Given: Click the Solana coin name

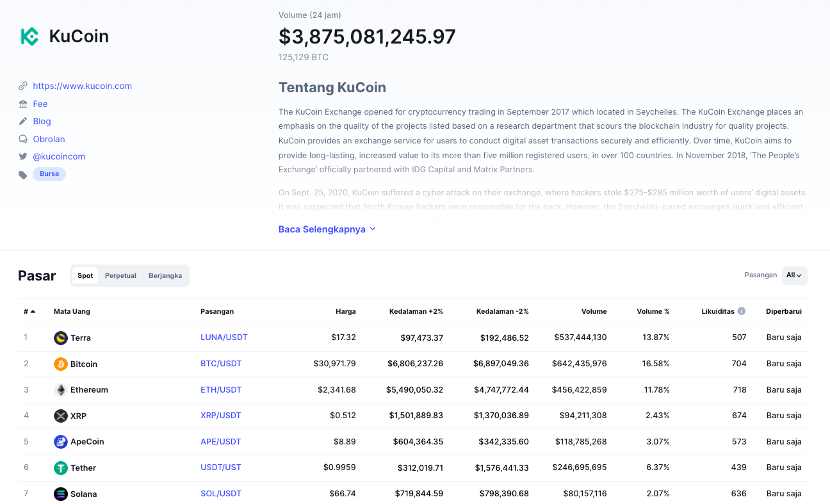Looking at the screenshot, I should [84, 494].
